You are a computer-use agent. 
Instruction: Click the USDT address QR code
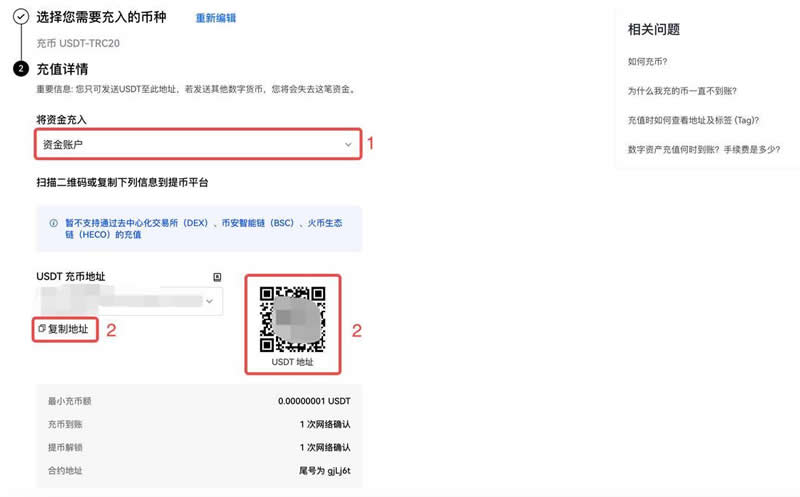coord(293,318)
